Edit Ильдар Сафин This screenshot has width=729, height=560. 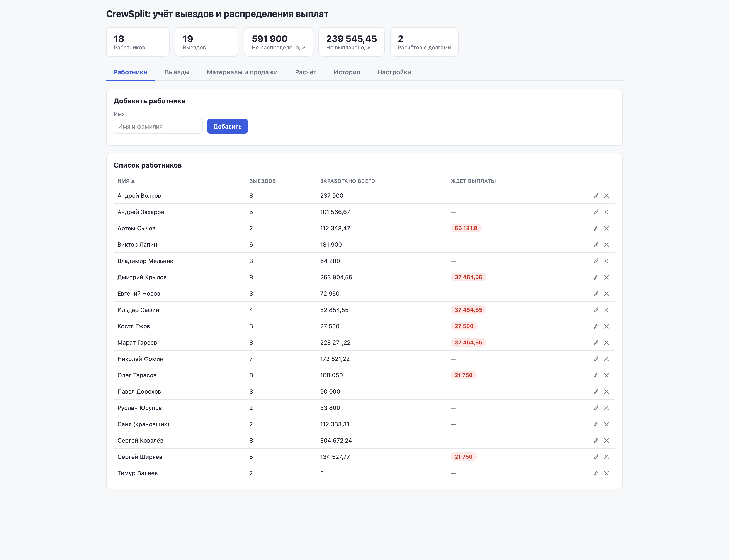coord(596,310)
